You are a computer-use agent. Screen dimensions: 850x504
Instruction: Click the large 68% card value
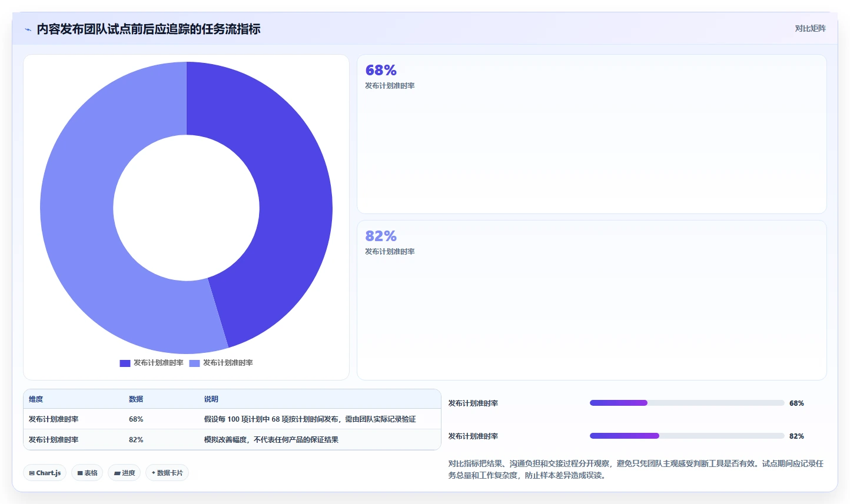click(x=381, y=70)
